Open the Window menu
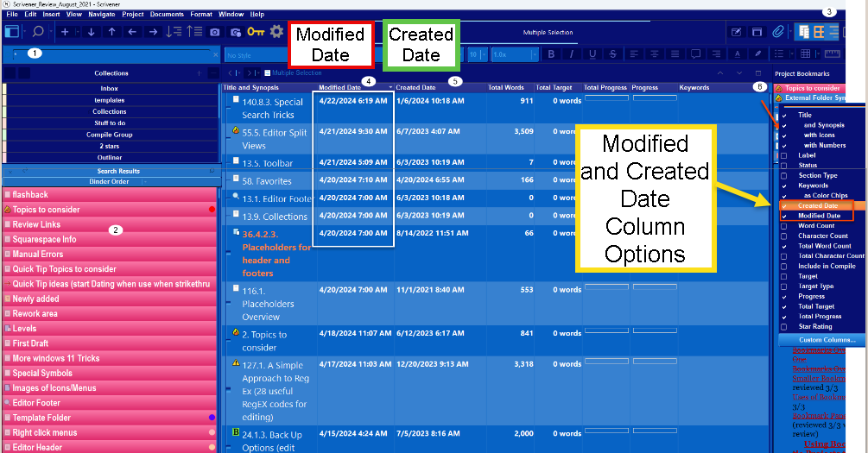This screenshot has height=453, width=868. (231, 15)
